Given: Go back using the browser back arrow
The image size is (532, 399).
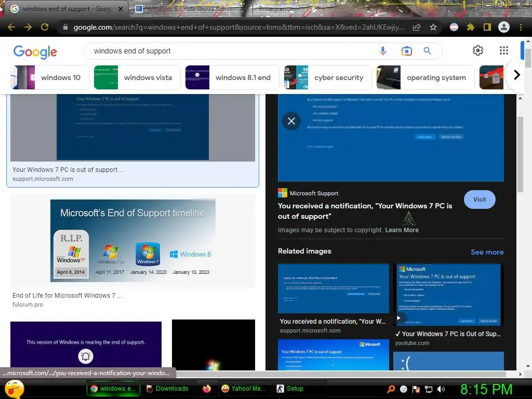Looking at the screenshot, I should point(11,27).
